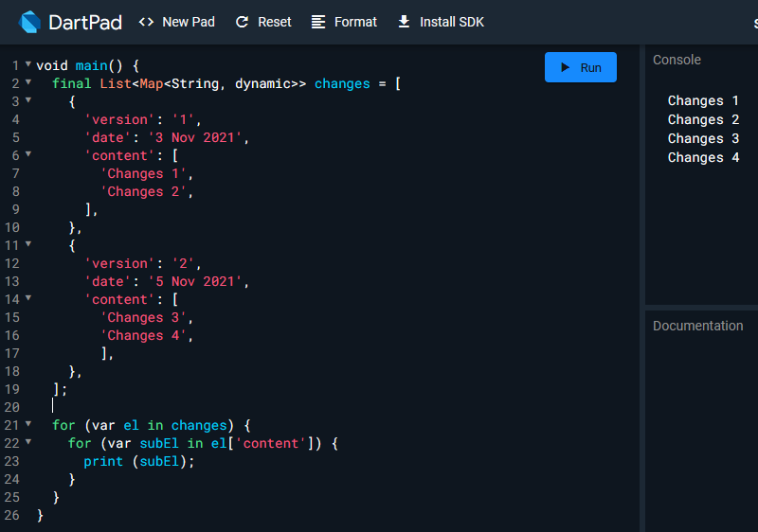The height and width of the screenshot is (532, 758).
Task: Collapse the changes list fold on line 2
Action: pyautogui.click(x=28, y=82)
